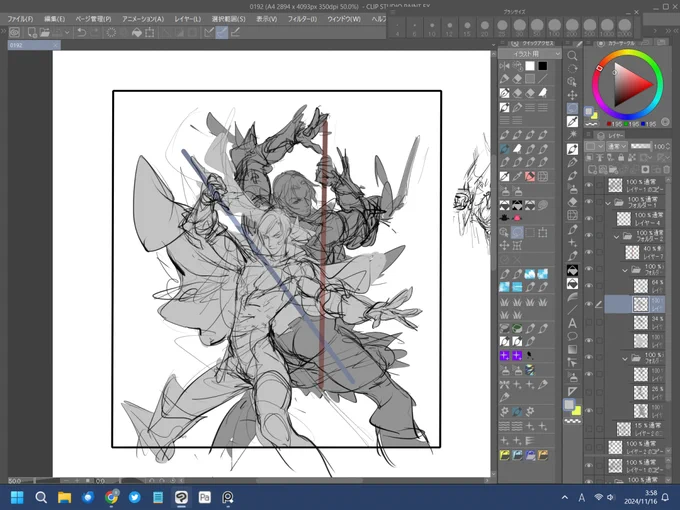Click the Create layer mask icon

645,169
